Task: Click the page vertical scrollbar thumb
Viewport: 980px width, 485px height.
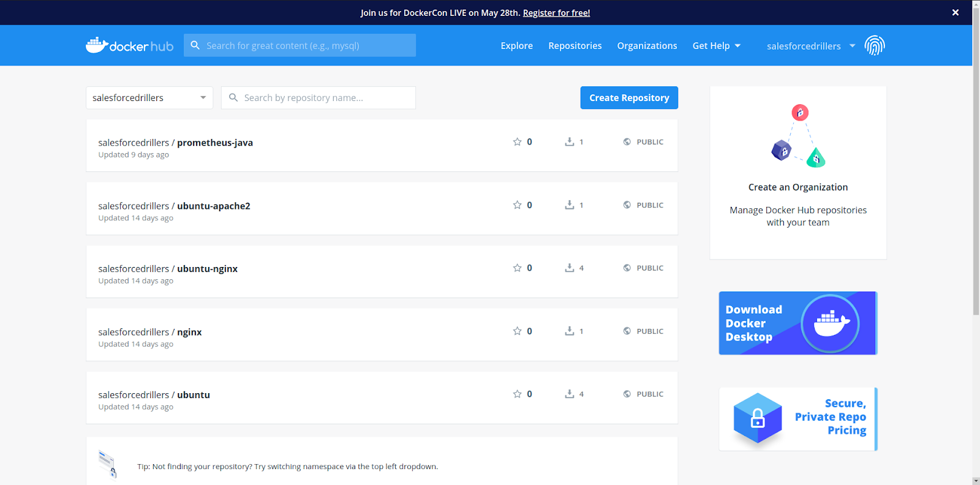Action: point(976,162)
